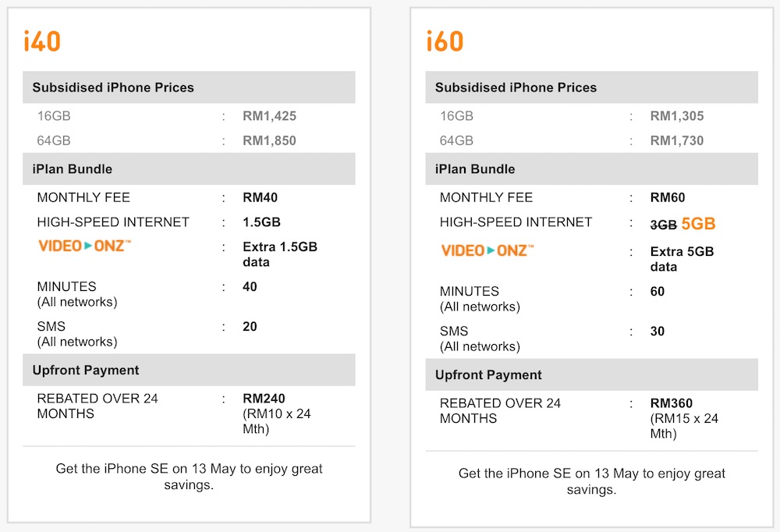Click the orange 5GB upgraded data label
This screenshot has width=780, height=532.
(x=698, y=224)
